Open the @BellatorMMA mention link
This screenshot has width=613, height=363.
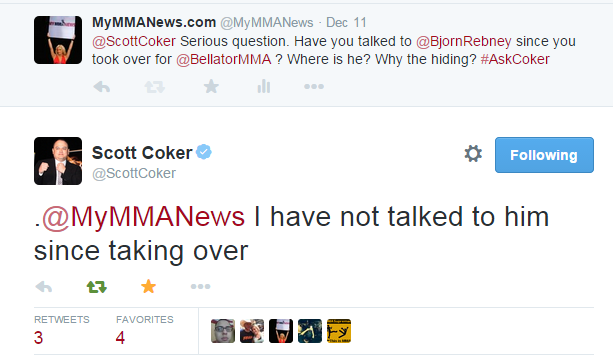[x=224, y=59]
